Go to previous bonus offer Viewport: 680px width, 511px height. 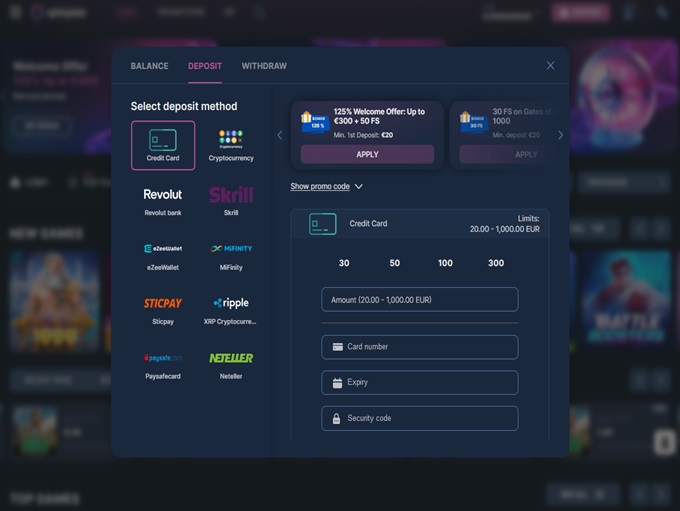pos(280,135)
